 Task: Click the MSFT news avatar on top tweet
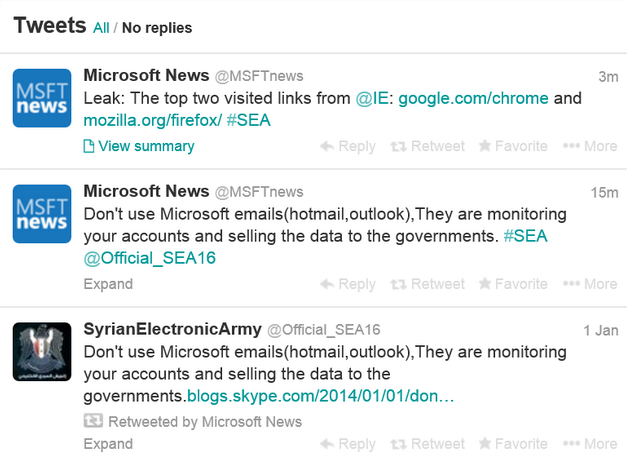pos(41,98)
